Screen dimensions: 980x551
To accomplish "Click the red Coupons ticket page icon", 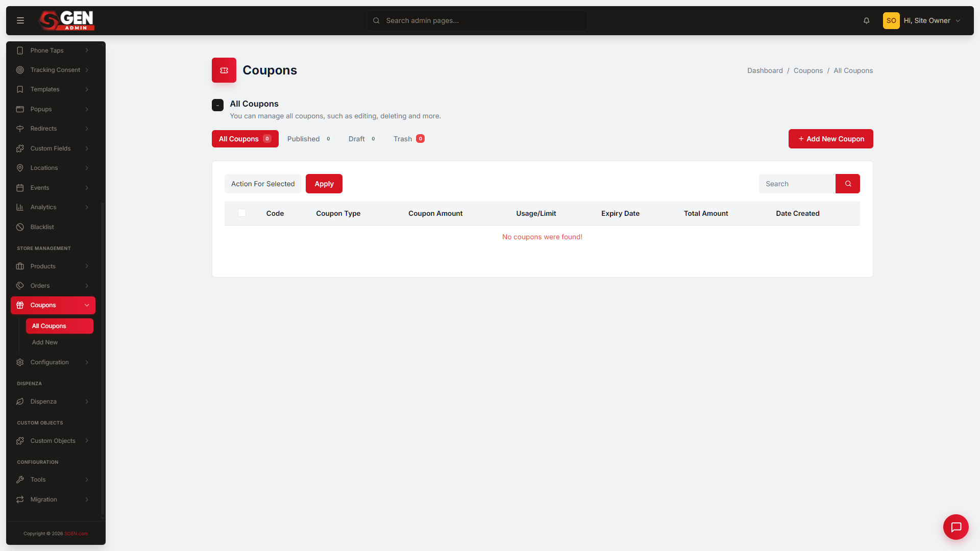I will click(224, 70).
